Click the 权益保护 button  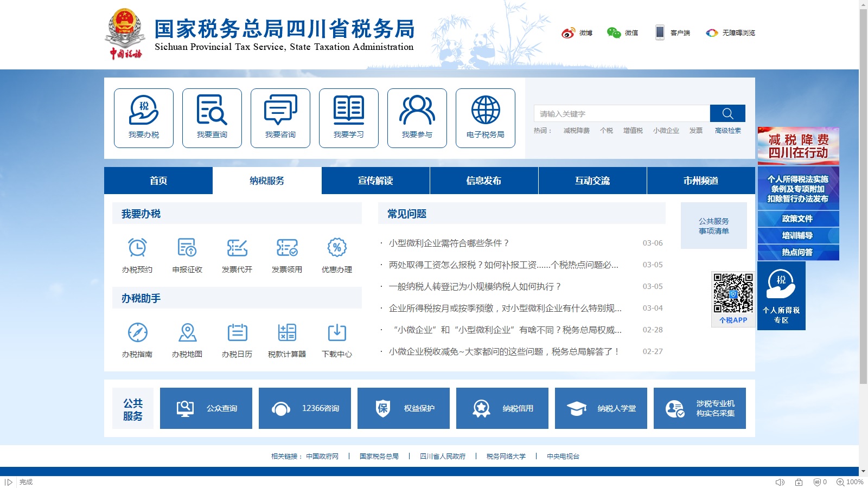pos(404,408)
